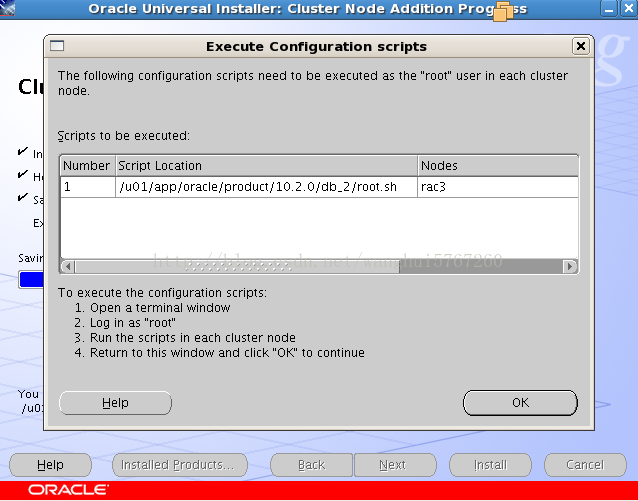The image size is (638, 501).
Task: Select the Script Location column header
Action: 267,166
